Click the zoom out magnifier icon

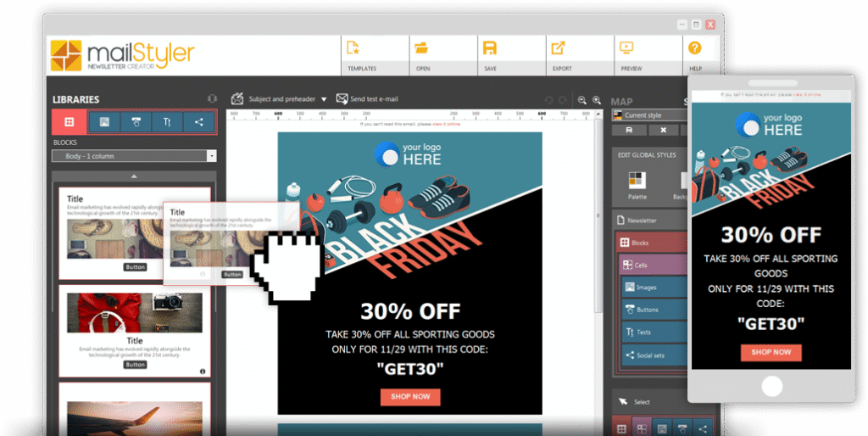[x=582, y=100]
